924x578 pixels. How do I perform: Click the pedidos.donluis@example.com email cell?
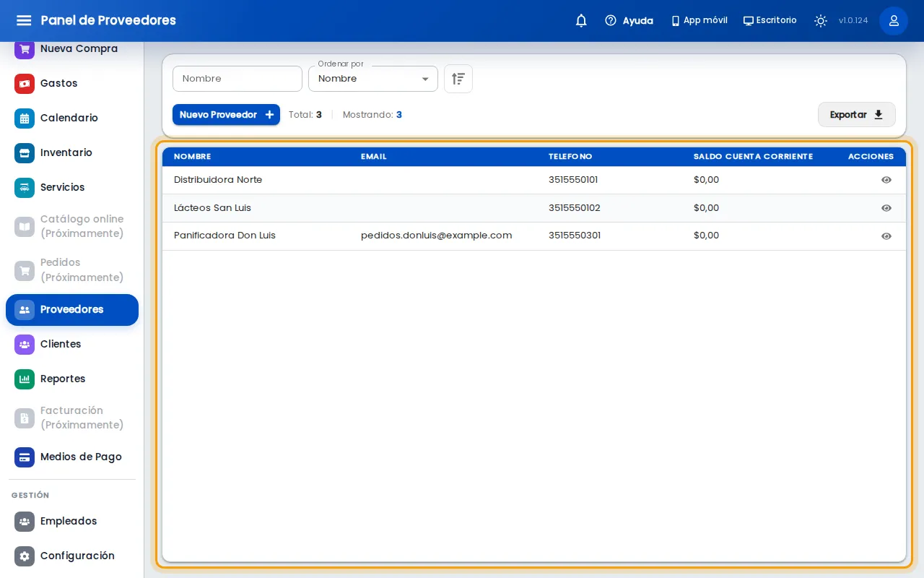(x=437, y=236)
